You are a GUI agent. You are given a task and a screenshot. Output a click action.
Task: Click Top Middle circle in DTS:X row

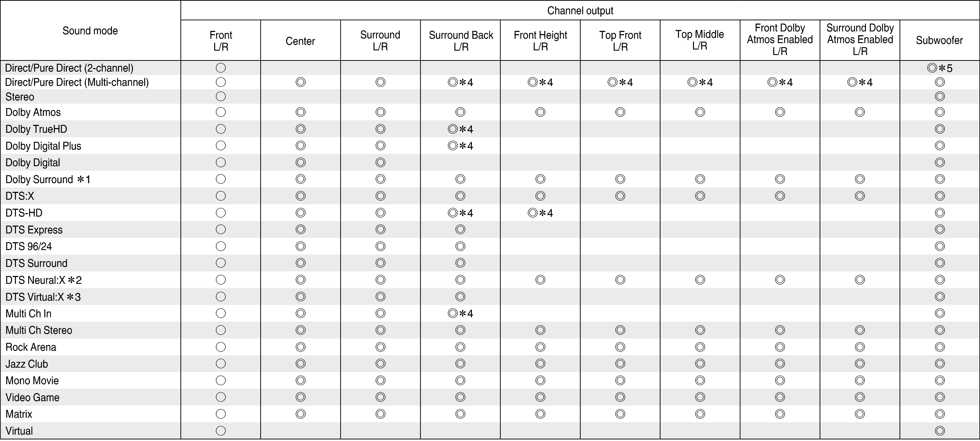click(700, 196)
